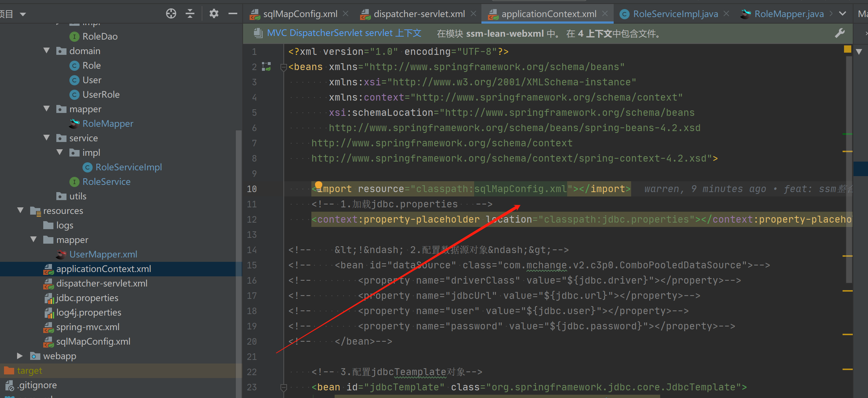Collapse the jdbcTemplate bean fold marker
The image size is (868, 398).
point(283,387)
